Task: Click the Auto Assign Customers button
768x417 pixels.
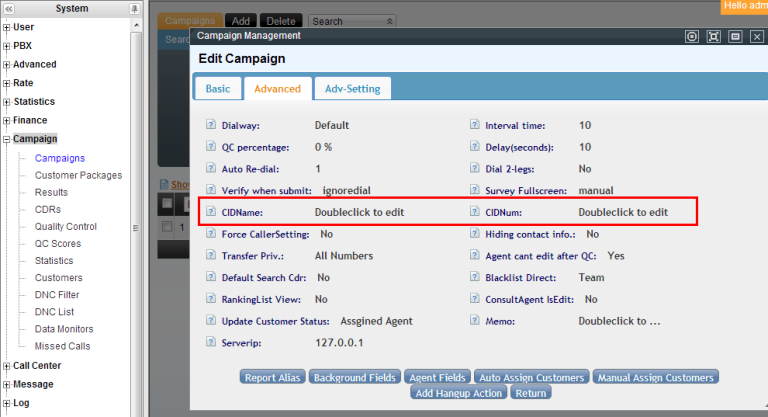Action: 531,378
